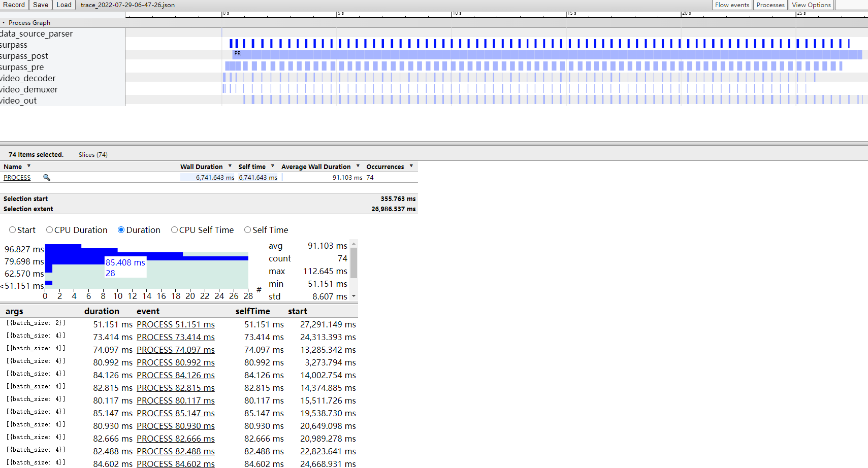Click the stats scrollbar up arrow
The width and height of the screenshot is (868, 468).
[x=354, y=244]
